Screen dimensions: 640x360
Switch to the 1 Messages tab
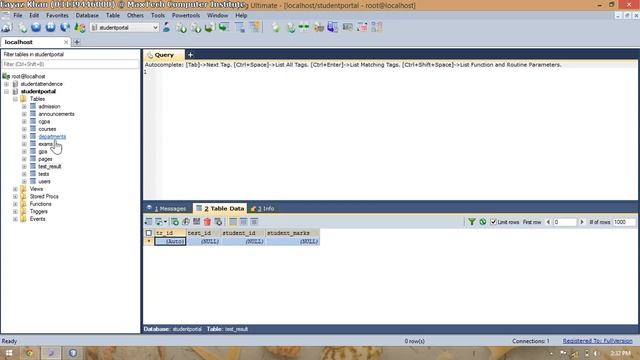167,209
